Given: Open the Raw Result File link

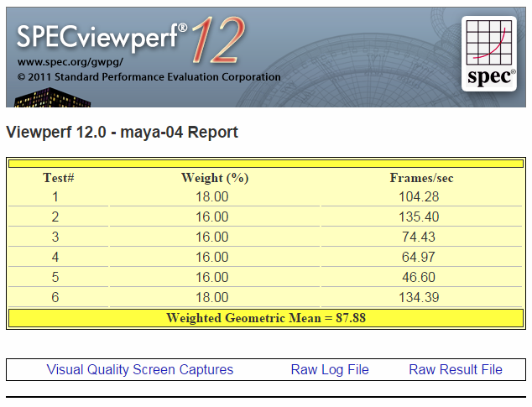Looking at the screenshot, I should pyautogui.click(x=456, y=370).
